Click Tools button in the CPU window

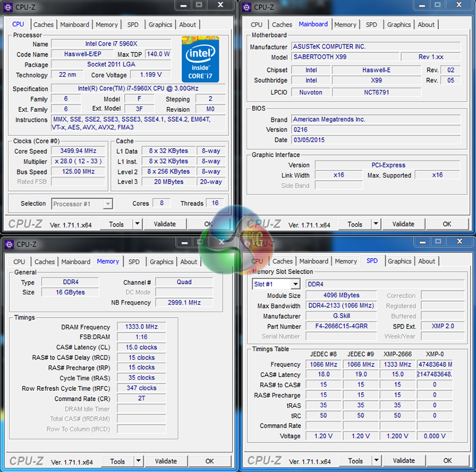click(x=116, y=224)
